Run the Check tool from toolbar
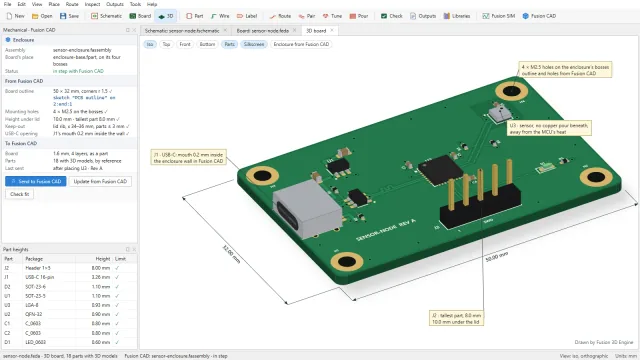Viewport: 640px width, 360px height. 391,16
